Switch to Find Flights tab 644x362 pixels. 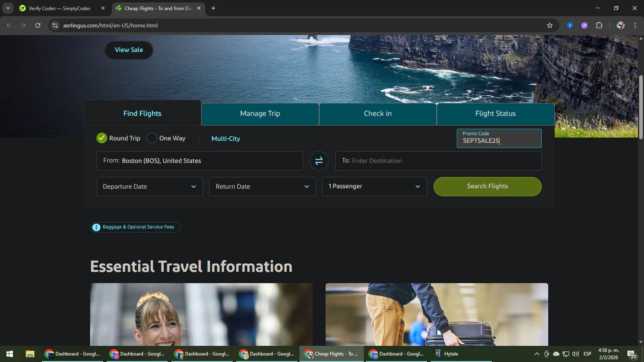(x=143, y=113)
